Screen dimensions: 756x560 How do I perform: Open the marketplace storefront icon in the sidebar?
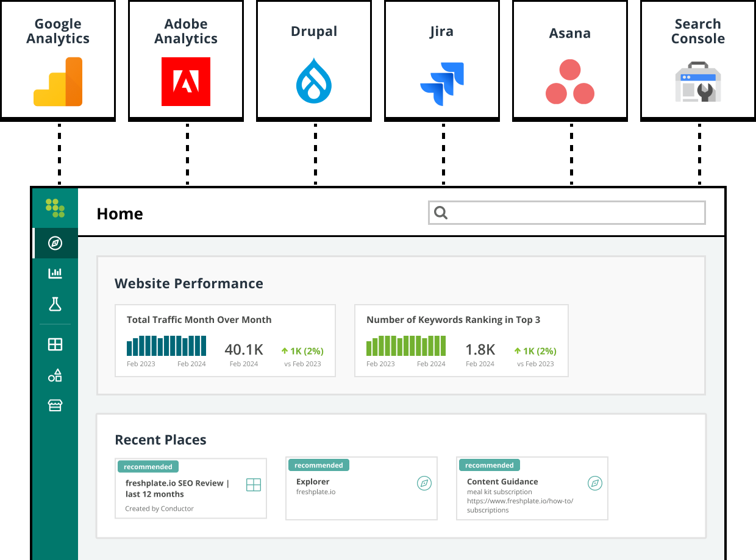click(54, 405)
